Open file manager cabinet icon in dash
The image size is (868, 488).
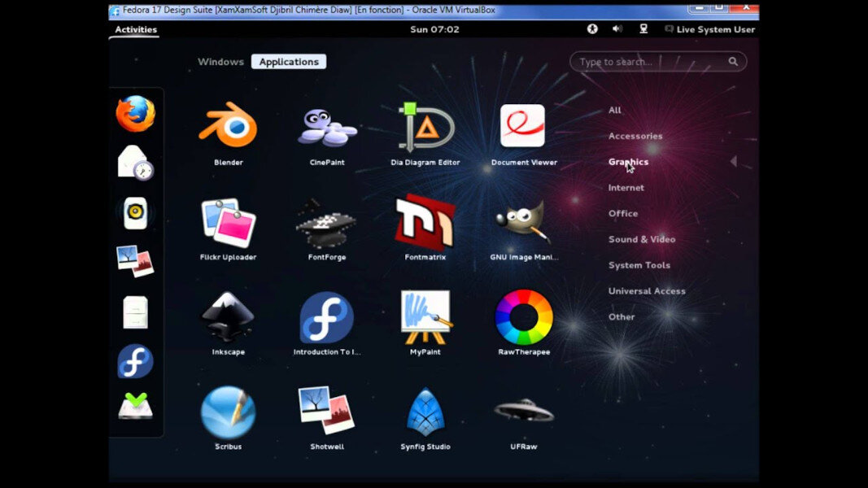(x=135, y=312)
